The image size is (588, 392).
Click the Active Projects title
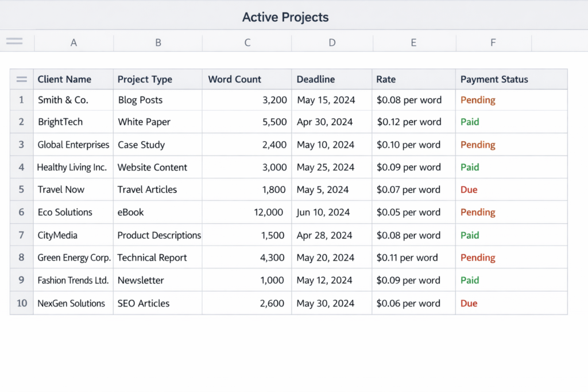pyautogui.click(x=285, y=17)
